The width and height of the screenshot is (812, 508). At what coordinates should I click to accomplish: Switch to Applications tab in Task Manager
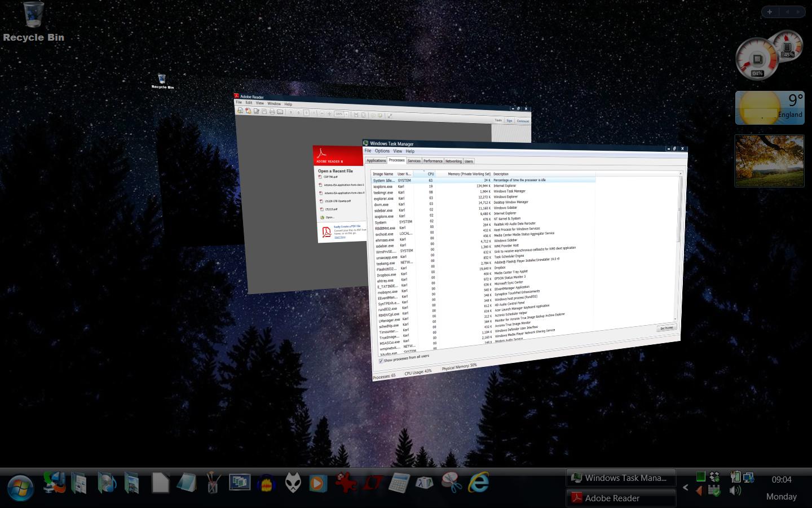point(376,160)
